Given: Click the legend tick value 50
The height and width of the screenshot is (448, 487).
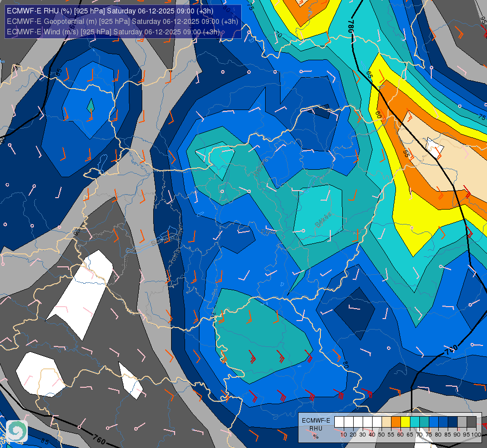Looking at the screenshot, I should (x=382, y=435).
